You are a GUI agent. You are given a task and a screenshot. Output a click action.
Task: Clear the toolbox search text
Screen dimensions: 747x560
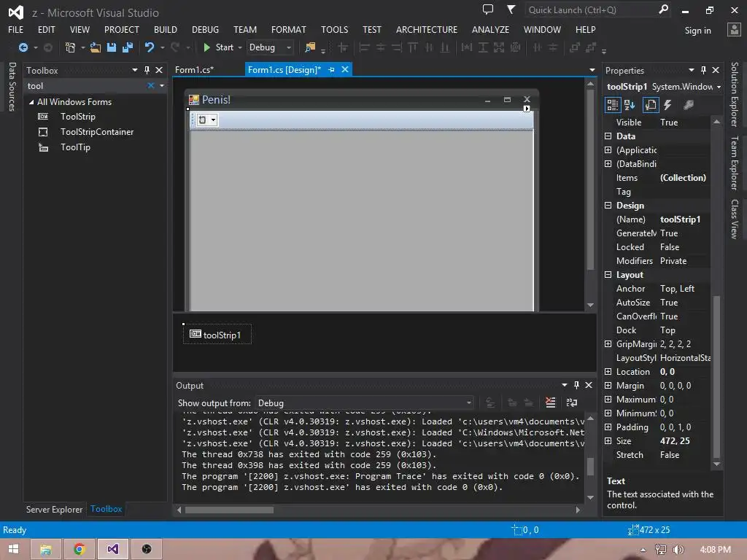click(150, 86)
